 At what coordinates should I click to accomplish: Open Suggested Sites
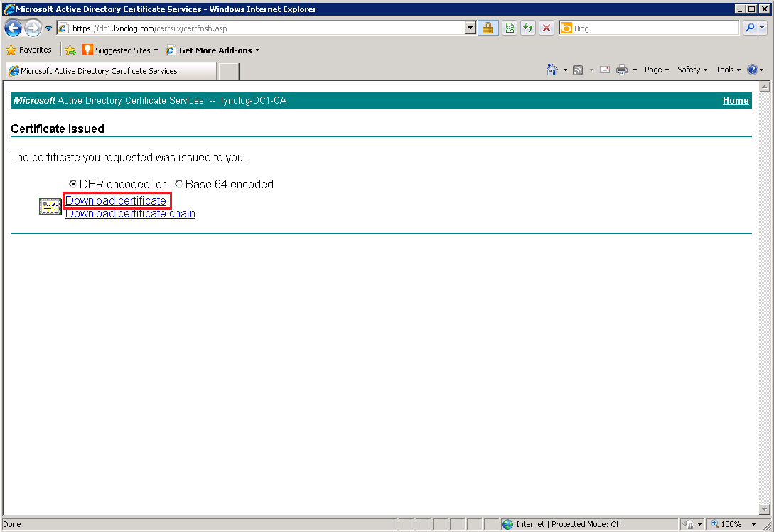(x=120, y=50)
